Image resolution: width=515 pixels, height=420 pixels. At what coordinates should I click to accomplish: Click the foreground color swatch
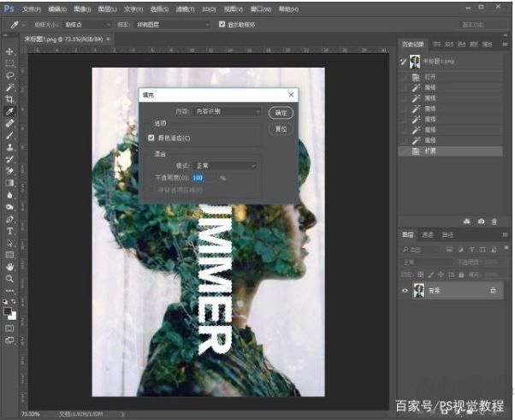coord(8,311)
